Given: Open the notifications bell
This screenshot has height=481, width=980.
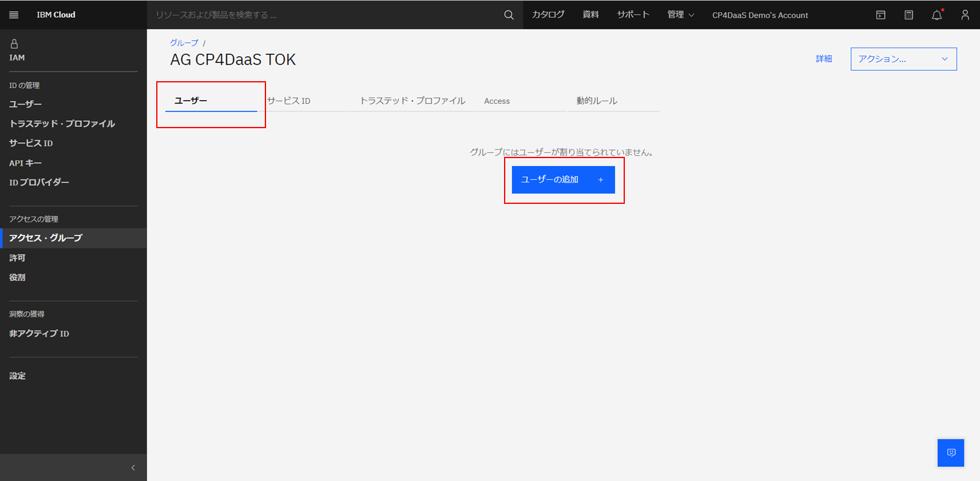Looking at the screenshot, I should click(x=937, y=15).
